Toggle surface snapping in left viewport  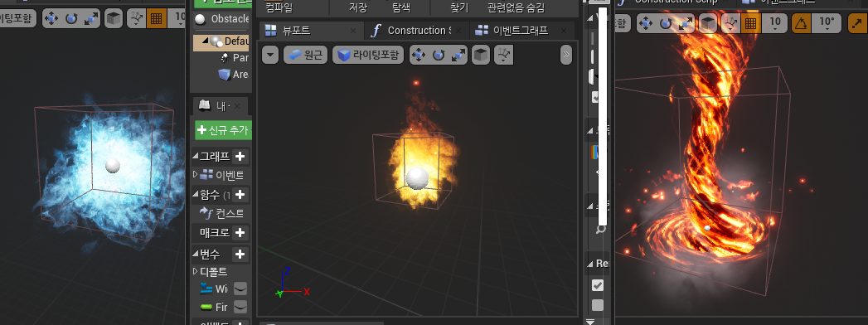[136, 18]
